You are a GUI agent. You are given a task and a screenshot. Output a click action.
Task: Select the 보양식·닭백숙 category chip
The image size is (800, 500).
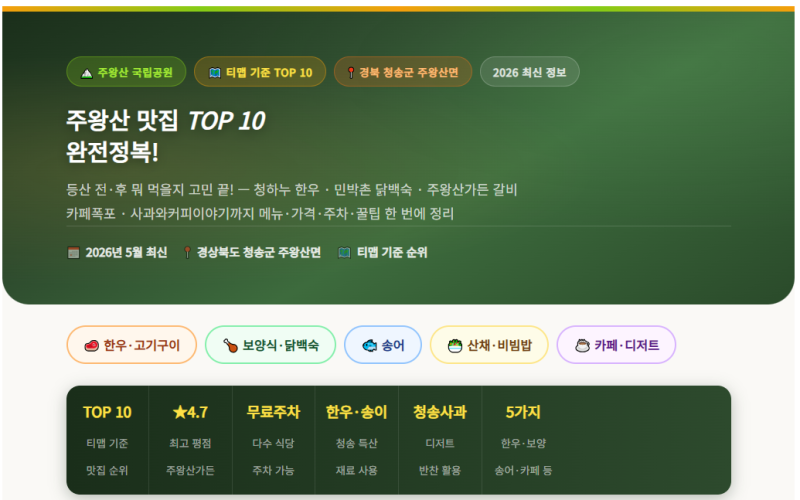pyautogui.click(x=270, y=345)
